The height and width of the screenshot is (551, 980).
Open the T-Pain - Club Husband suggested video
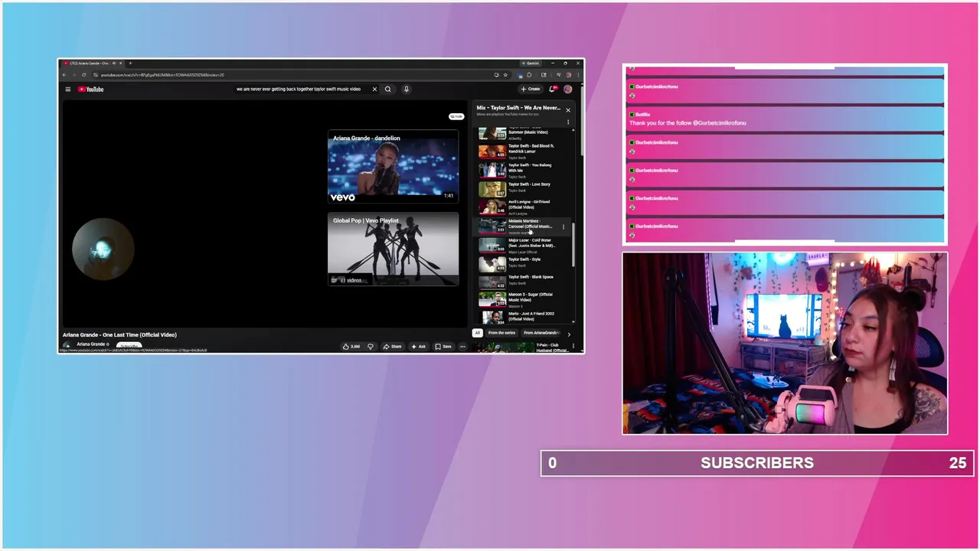(x=524, y=347)
